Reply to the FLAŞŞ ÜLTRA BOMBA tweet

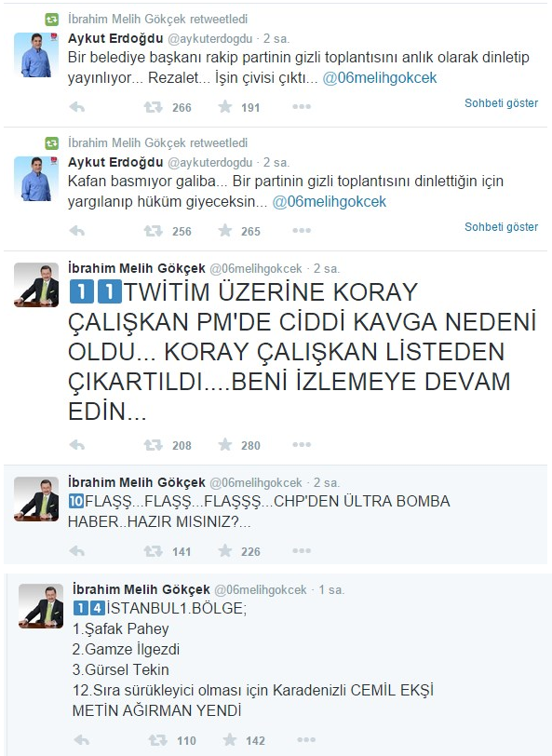[77, 551]
